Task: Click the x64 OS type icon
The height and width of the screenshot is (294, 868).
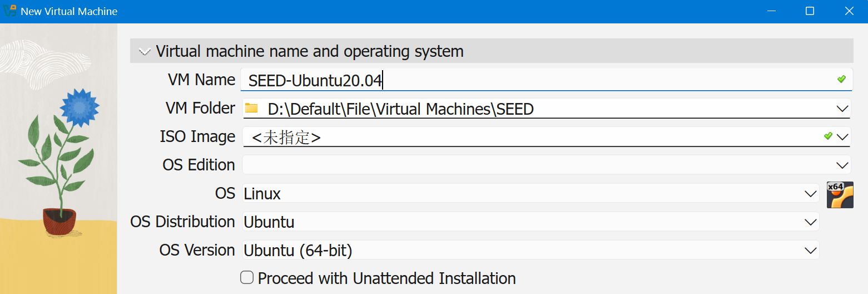Action: [840, 195]
